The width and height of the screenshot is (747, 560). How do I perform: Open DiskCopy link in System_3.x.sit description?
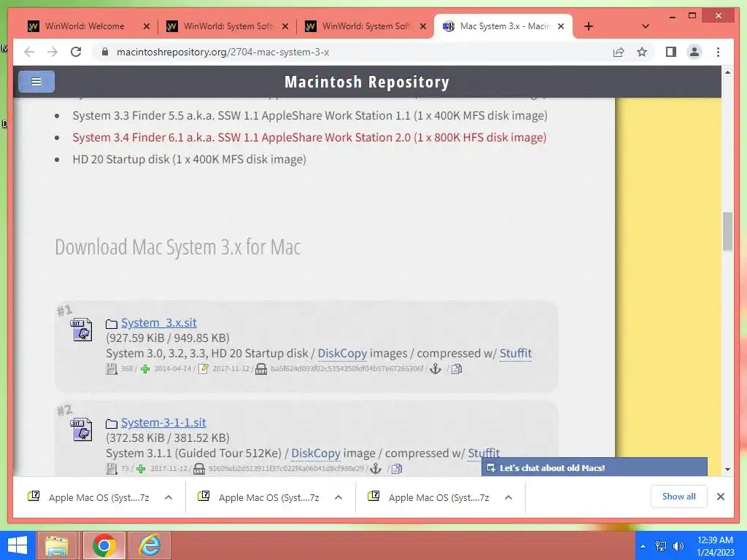point(342,354)
